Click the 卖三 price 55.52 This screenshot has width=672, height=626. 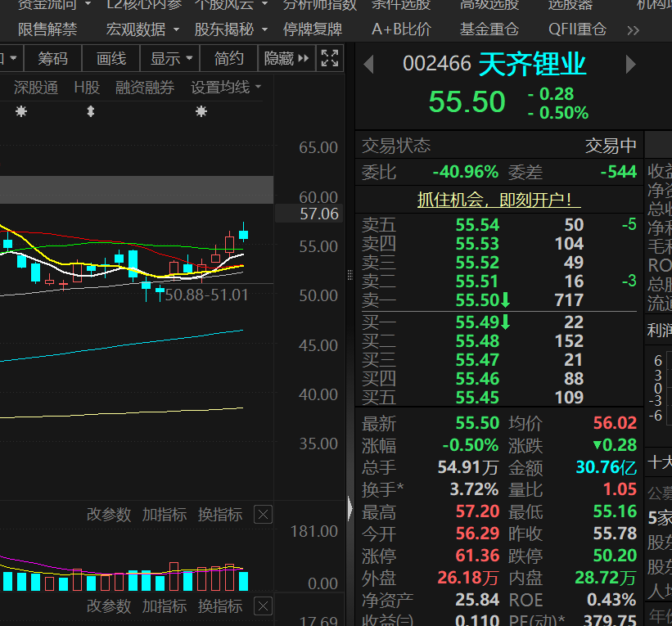point(477,263)
